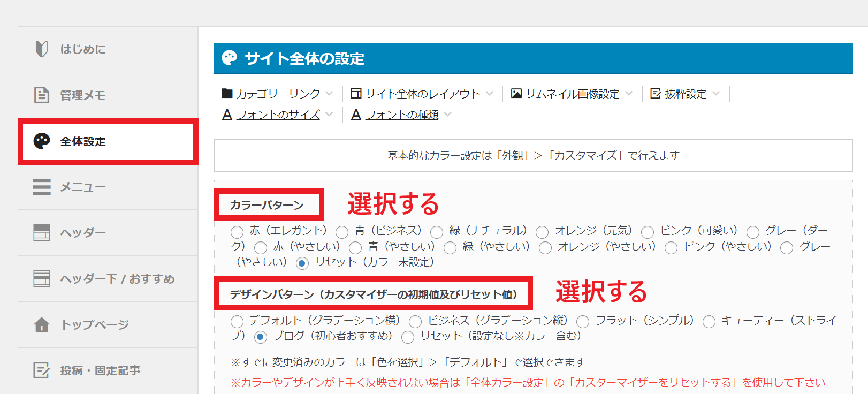The image size is (868, 394).
Task: Click the カラーパターン heading text
Action: pos(267,205)
